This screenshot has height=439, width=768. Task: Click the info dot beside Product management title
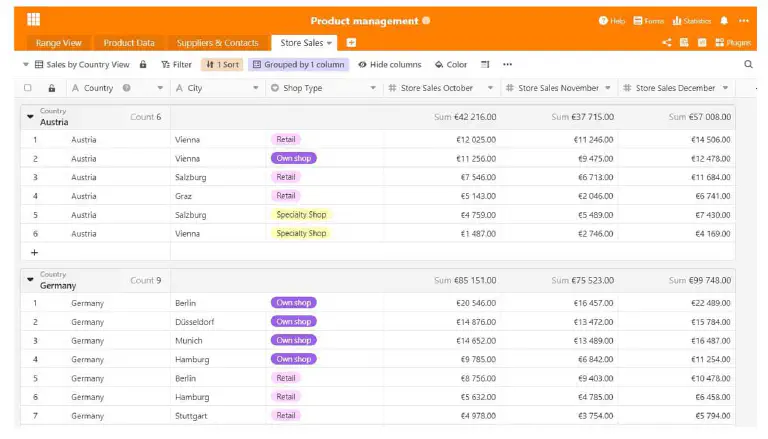(426, 21)
